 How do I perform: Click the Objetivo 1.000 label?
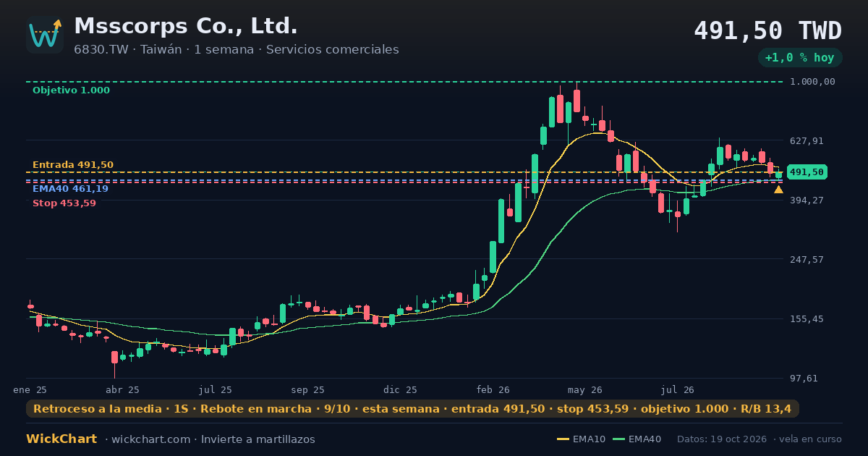click(71, 90)
